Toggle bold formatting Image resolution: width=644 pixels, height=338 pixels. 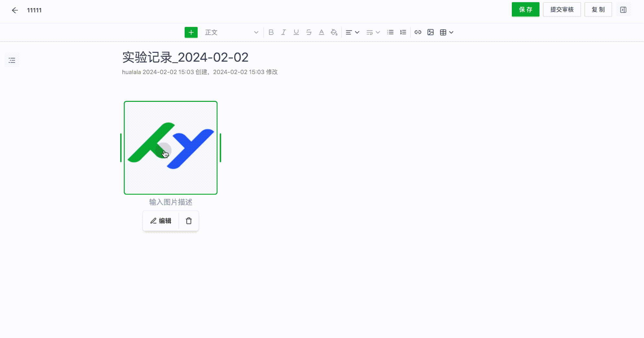(271, 32)
